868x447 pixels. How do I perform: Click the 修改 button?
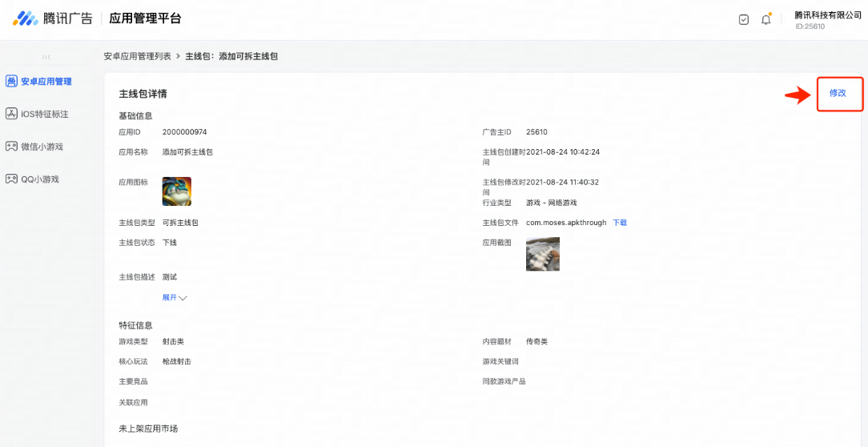click(838, 94)
